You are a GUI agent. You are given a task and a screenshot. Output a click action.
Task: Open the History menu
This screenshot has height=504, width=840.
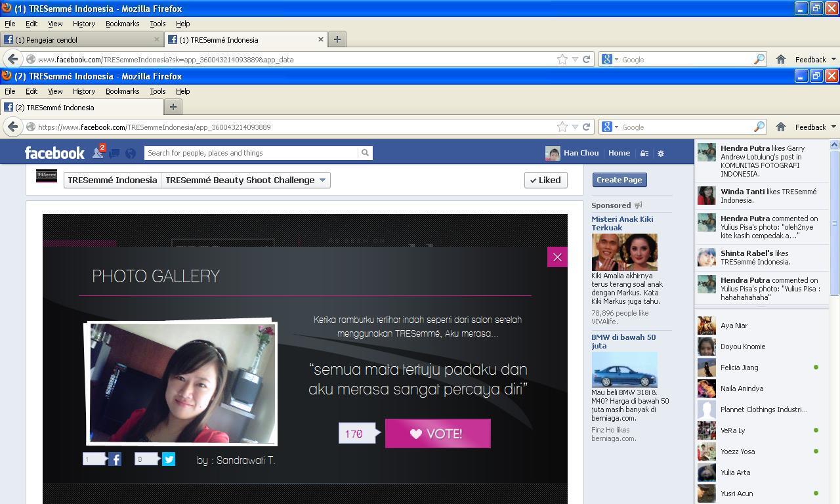(83, 91)
